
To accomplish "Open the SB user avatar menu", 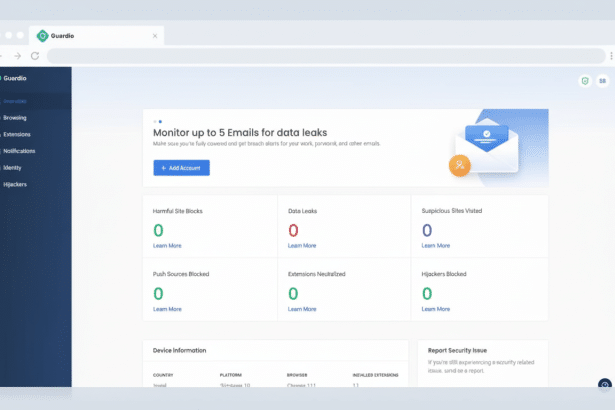I will [602, 81].
